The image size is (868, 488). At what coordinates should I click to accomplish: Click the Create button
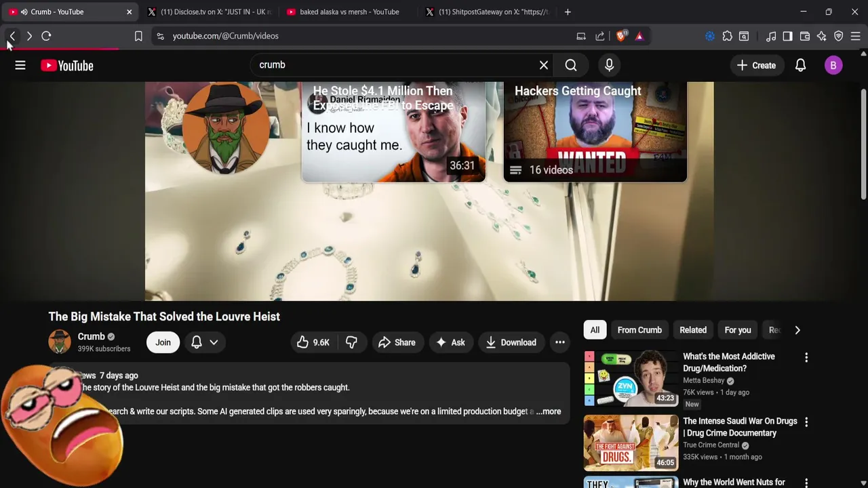click(x=756, y=65)
